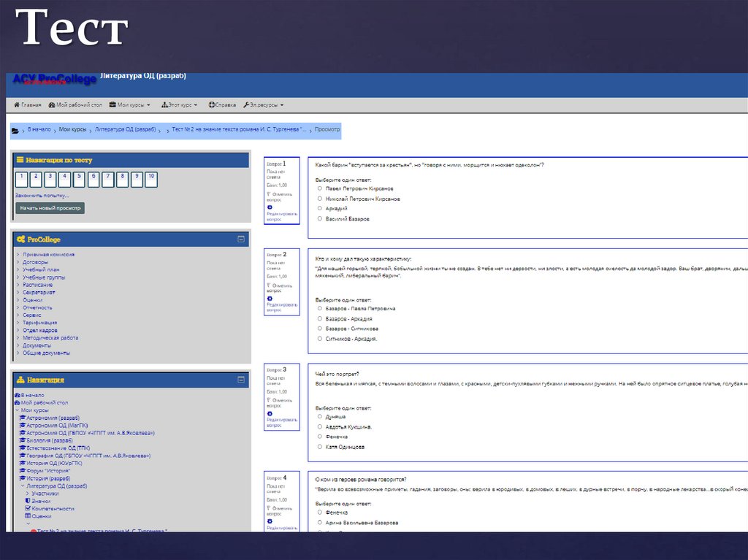Click the gear icon for question 1
748x560 pixels.
(270, 207)
